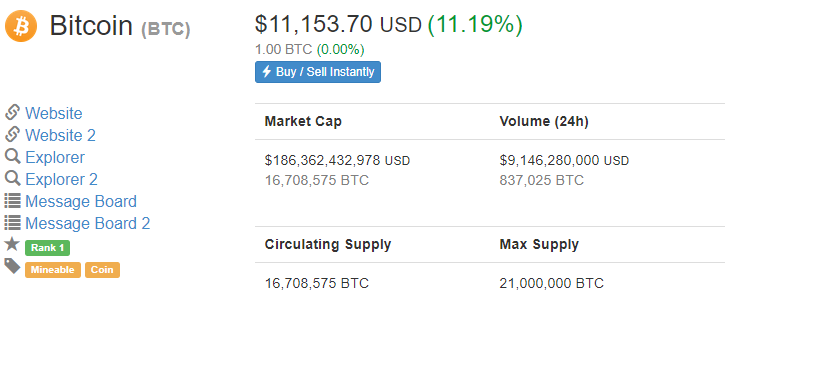Visit the Message Board link
Image resolution: width=815 pixels, height=380 pixels.
81,201
